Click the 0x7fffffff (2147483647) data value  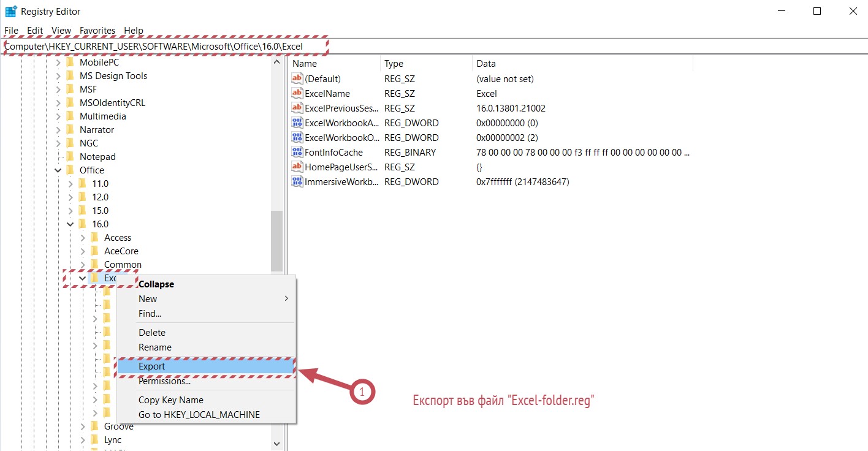[x=522, y=181]
